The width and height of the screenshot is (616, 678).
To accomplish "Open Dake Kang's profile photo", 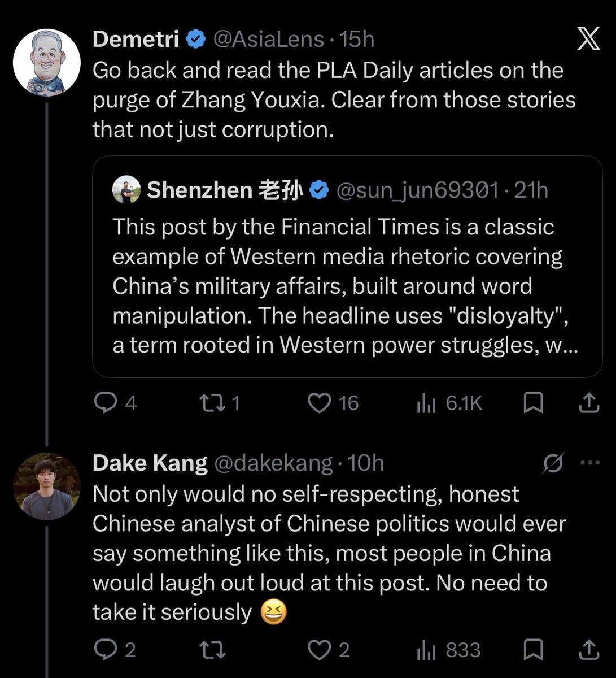I will [47, 486].
